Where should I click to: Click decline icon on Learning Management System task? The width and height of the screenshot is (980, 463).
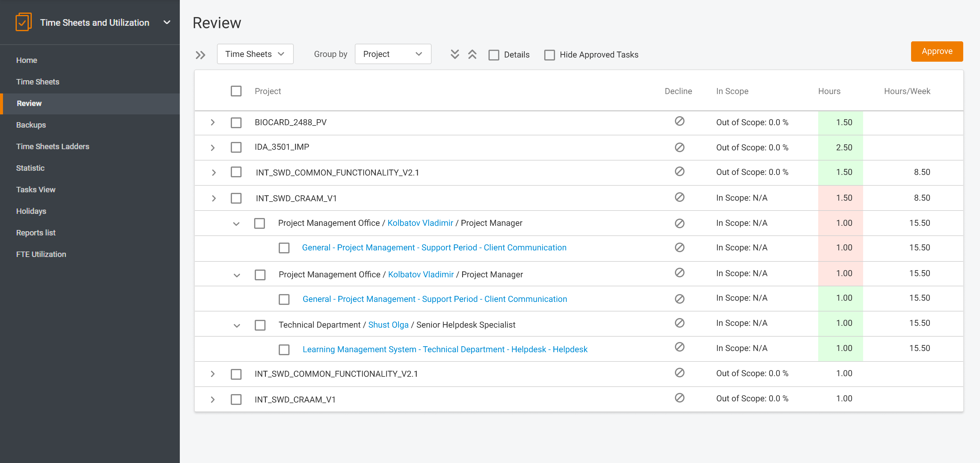point(679,347)
